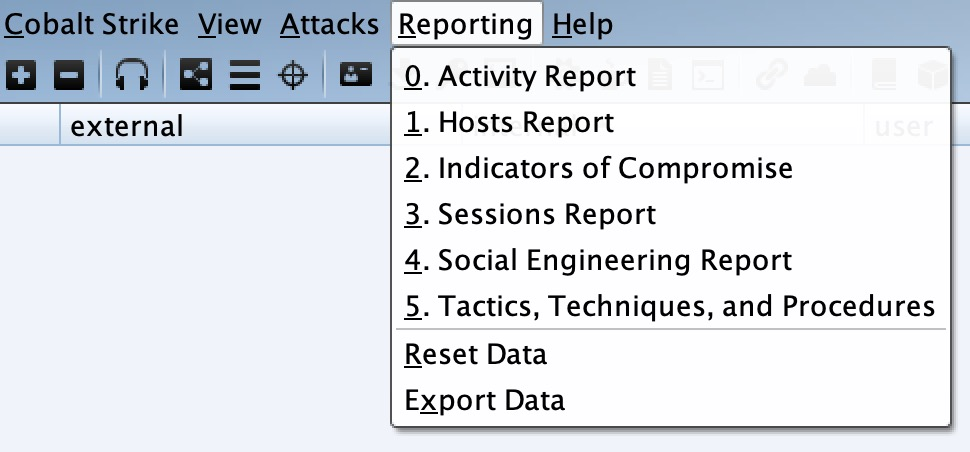
Task: Select Activity Report from the menu
Action: tap(520, 76)
